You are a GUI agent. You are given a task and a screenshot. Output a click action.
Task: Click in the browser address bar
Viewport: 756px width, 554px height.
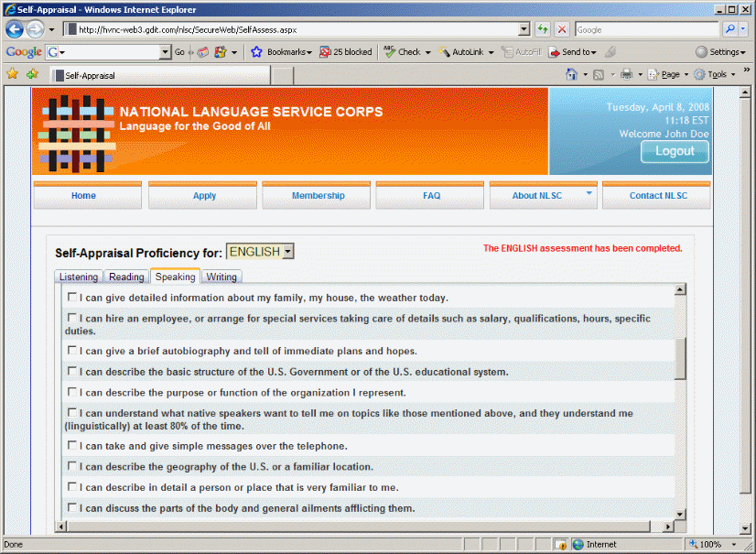coord(297,29)
